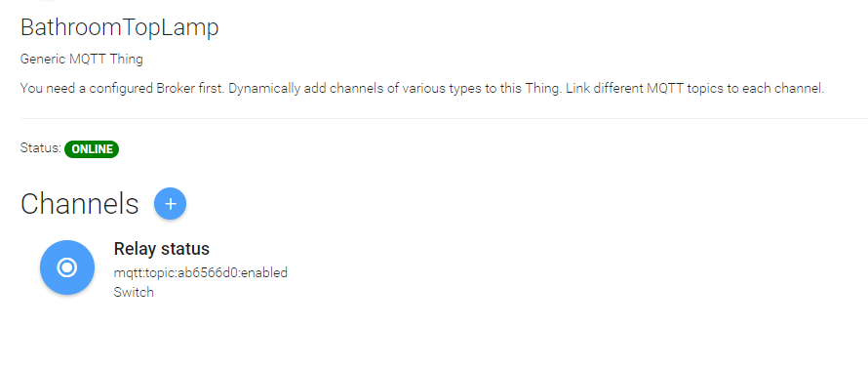Viewport: 868px width, 368px height.
Task: Click the Channels section heading
Action: (x=79, y=204)
